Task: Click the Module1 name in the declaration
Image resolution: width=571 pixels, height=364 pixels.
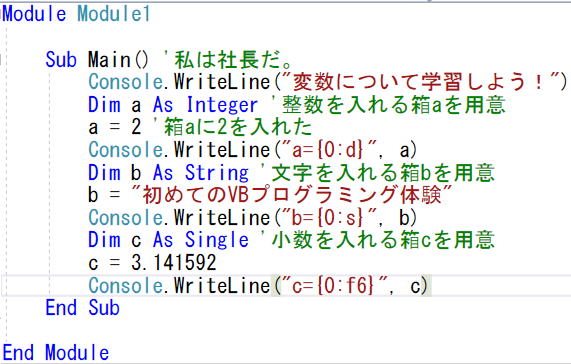Action: [x=114, y=14]
